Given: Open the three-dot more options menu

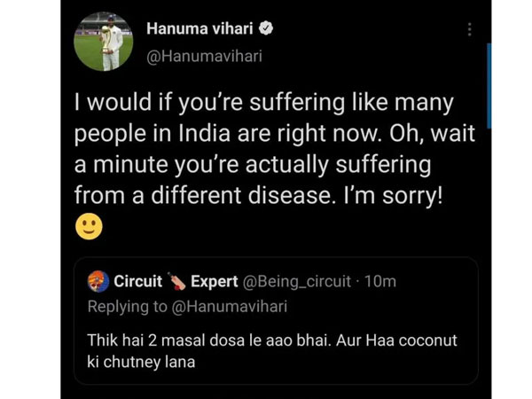Looking at the screenshot, I should (x=469, y=29).
